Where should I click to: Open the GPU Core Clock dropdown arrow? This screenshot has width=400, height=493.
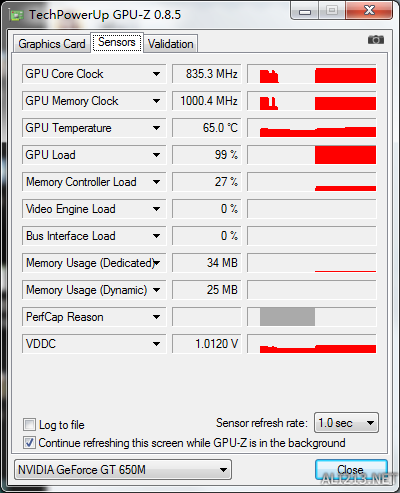pyautogui.click(x=156, y=74)
